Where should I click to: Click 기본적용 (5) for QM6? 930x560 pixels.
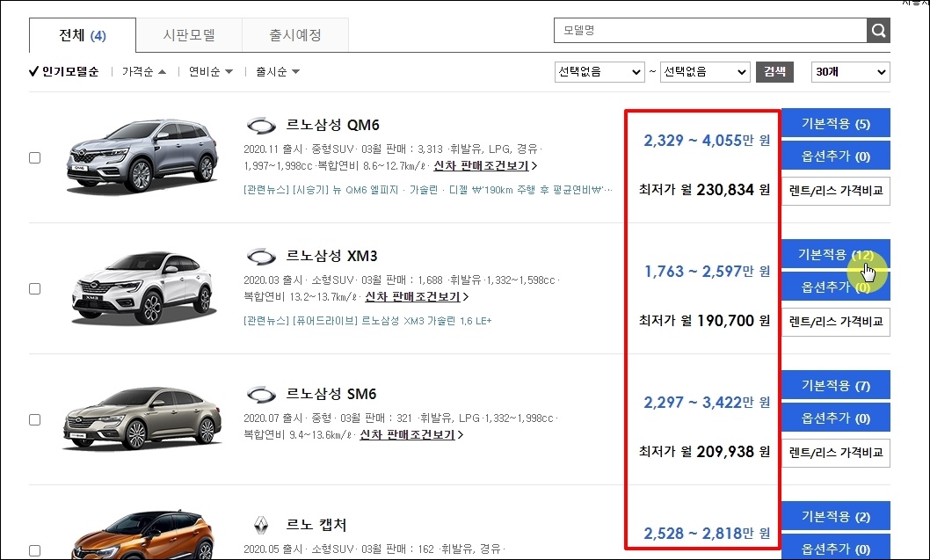point(836,123)
